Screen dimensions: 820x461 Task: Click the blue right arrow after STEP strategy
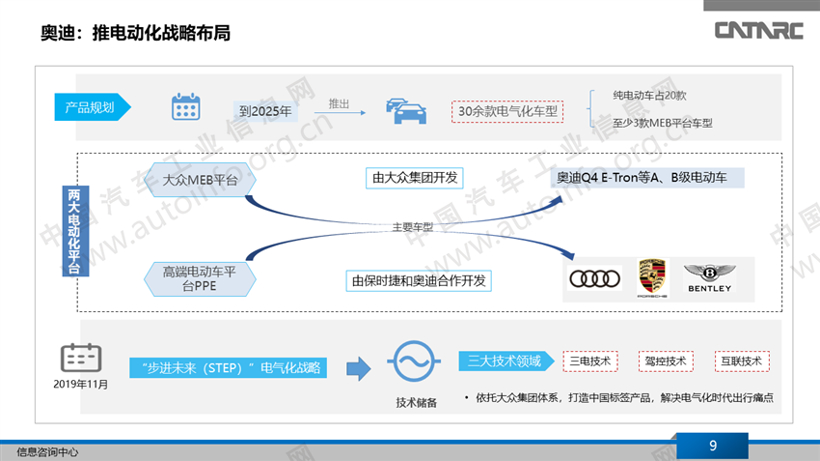point(358,368)
